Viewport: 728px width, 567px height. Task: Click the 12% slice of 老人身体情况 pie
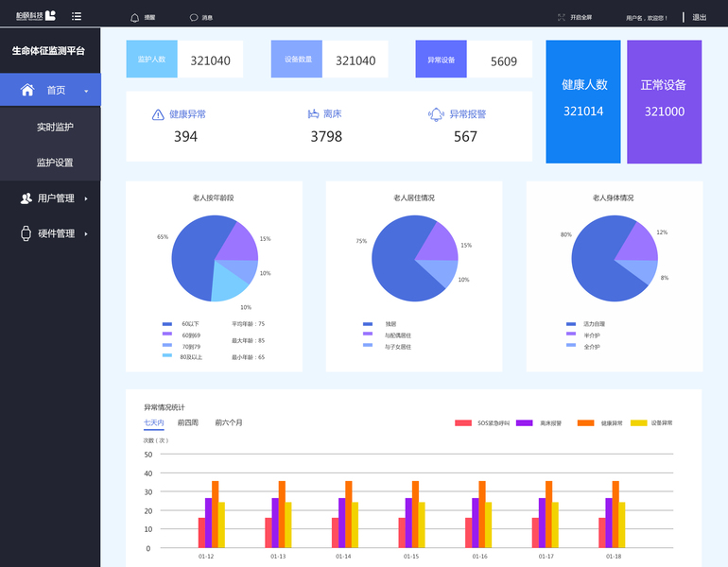coord(641,244)
